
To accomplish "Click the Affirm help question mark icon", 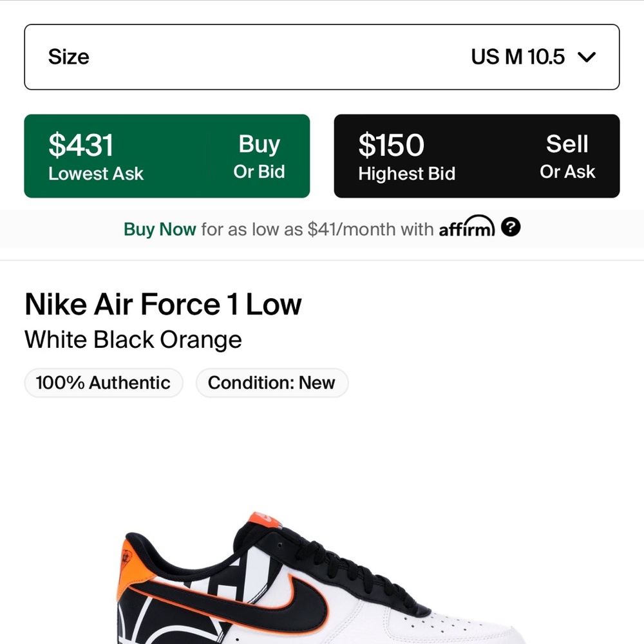I will pos(511,227).
